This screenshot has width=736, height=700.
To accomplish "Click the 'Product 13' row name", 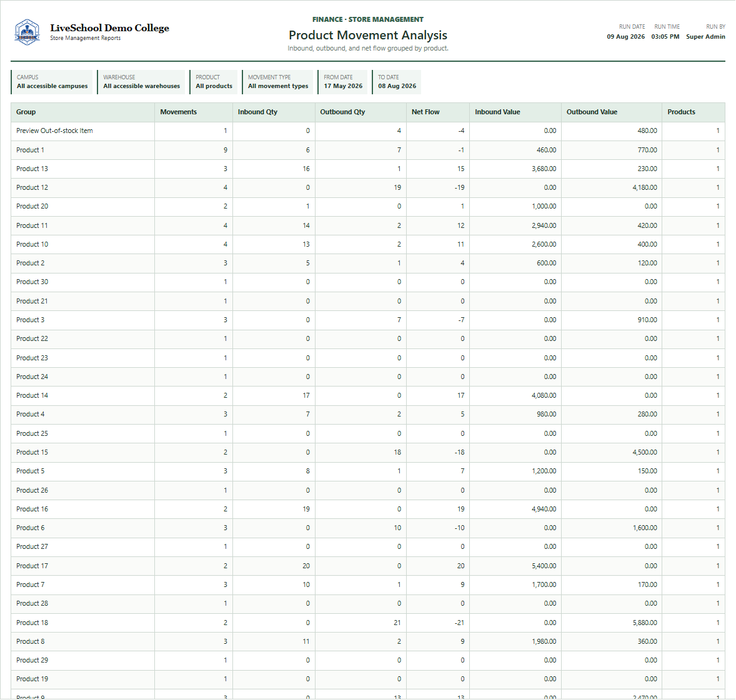I will coord(32,169).
